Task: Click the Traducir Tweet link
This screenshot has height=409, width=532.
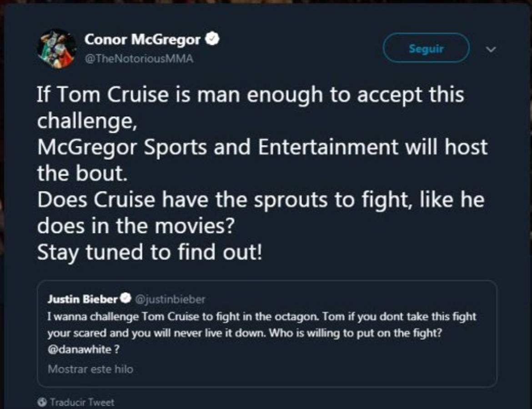Action: (82, 402)
